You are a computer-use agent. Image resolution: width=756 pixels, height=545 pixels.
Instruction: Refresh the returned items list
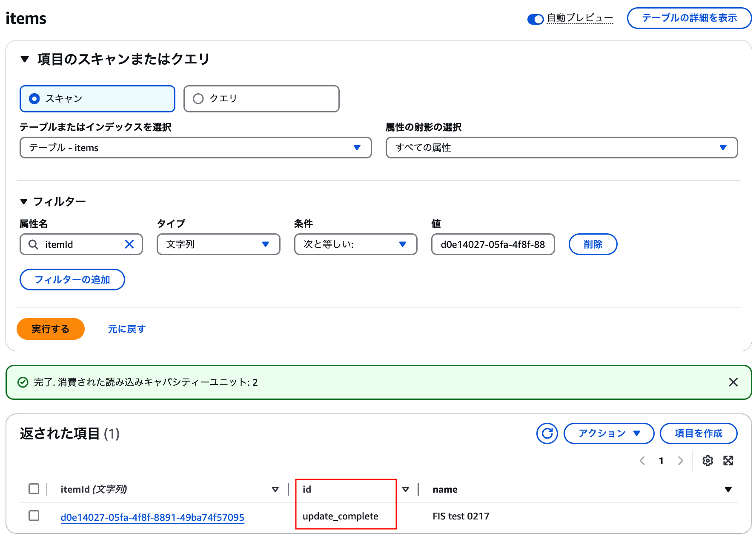point(547,433)
